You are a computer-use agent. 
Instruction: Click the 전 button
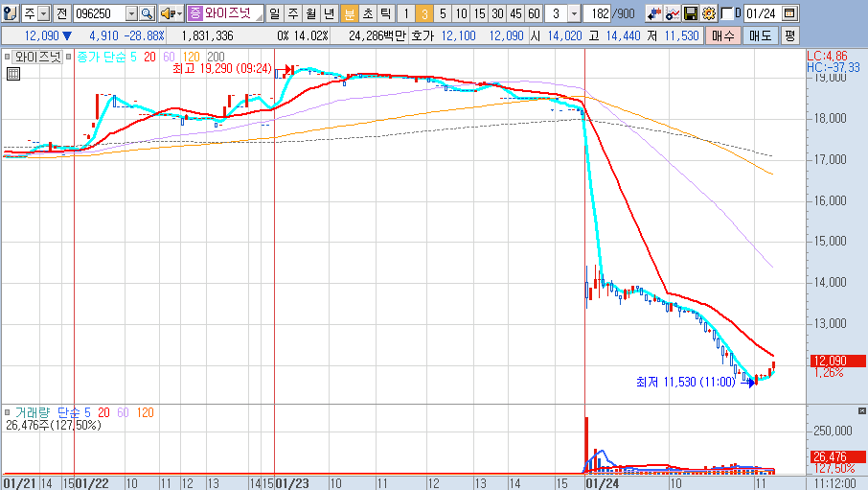pyautogui.click(x=61, y=13)
